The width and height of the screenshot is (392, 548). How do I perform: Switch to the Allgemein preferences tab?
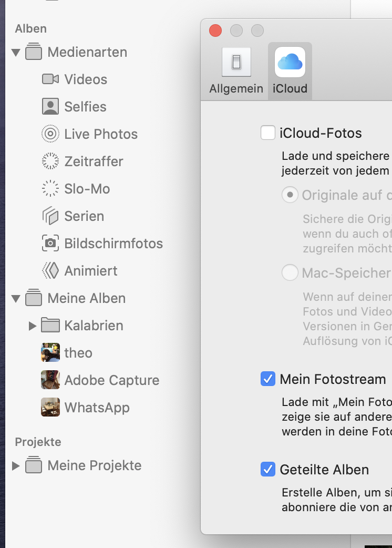[x=236, y=72]
